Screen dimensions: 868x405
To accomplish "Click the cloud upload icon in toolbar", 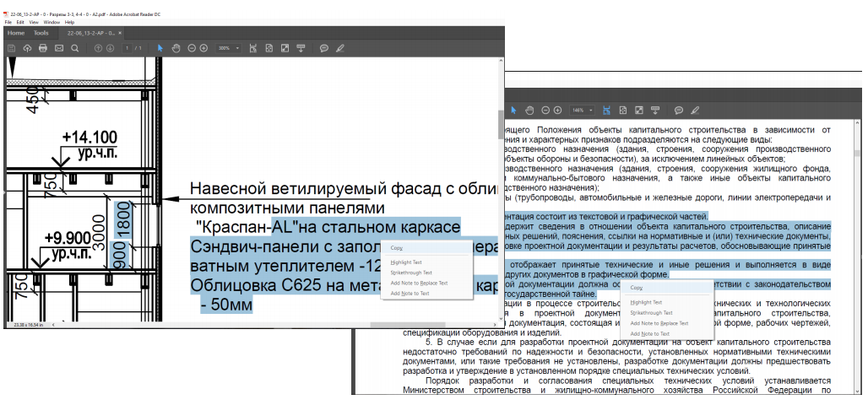I will (27, 48).
